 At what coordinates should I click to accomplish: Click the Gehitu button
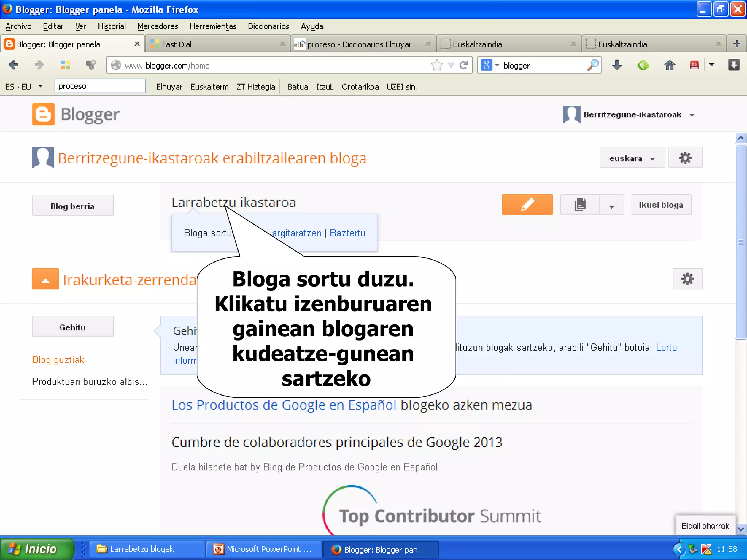point(73,327)
